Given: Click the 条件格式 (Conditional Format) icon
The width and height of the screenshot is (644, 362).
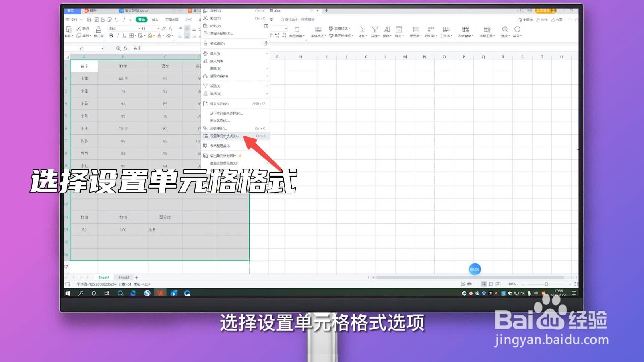Looking at the screenshot, I should [x=318, y=29].
